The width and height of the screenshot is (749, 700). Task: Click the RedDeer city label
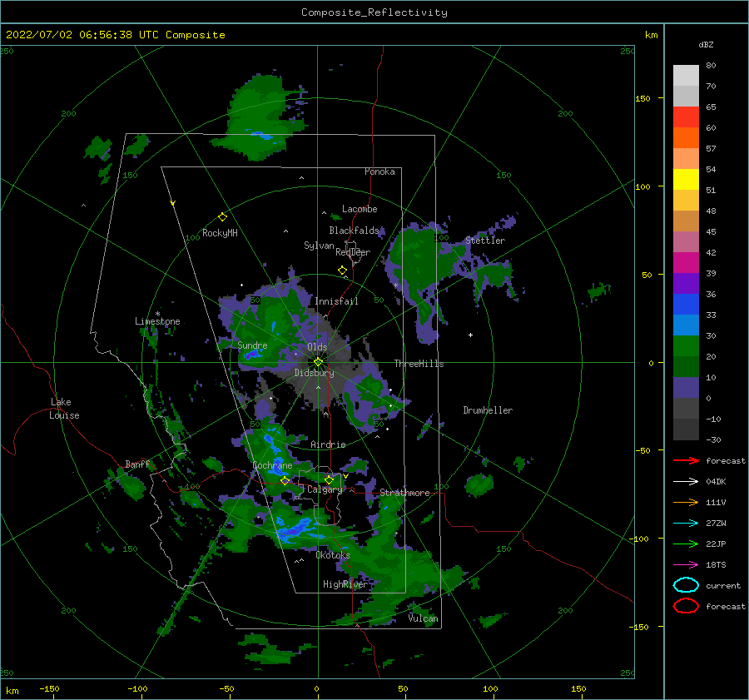click(x=353, y=252)
